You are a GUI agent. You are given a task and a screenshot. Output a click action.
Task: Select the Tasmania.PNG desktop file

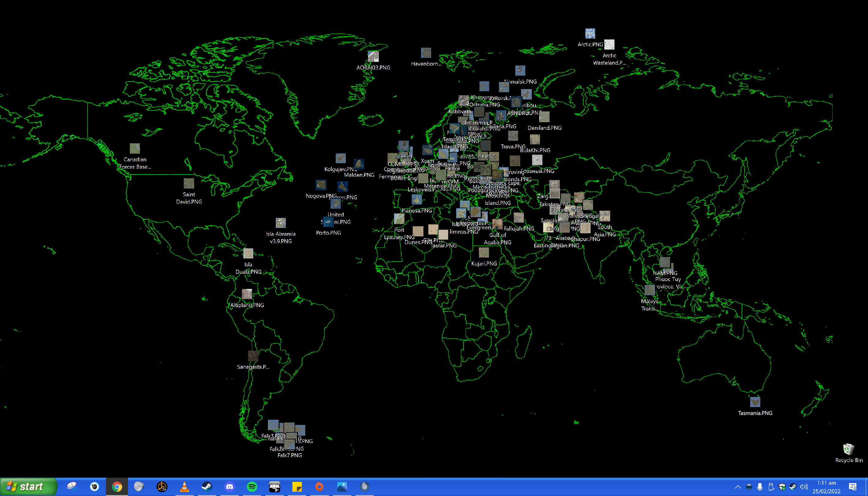[755, 402]
